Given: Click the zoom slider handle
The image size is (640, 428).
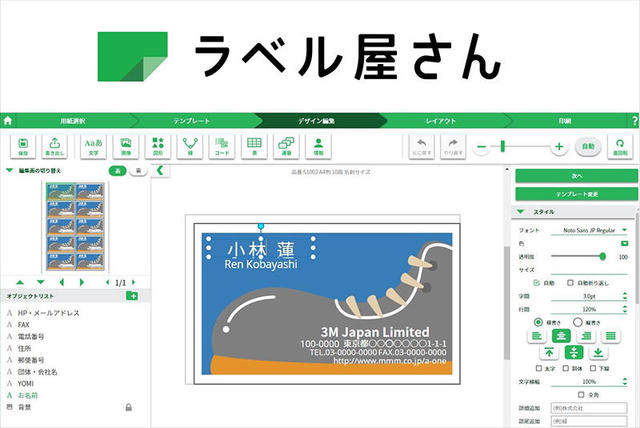Looking at the screenshot, I should (503, 146).
